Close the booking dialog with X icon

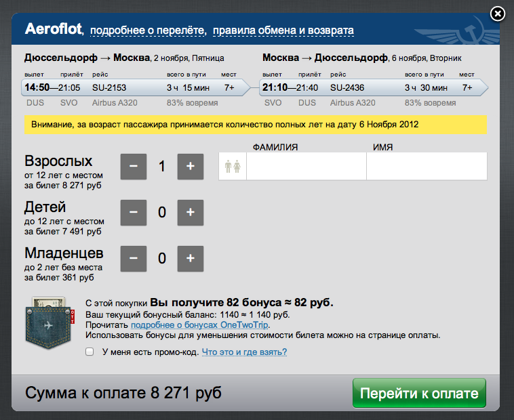coord(498,14)
